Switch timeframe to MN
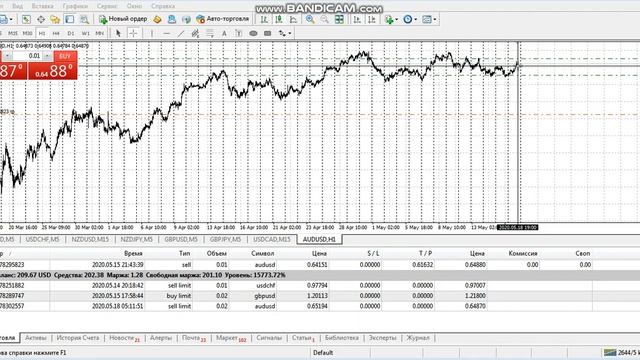This screenshot has height=360, width=640. pos(100,33)
